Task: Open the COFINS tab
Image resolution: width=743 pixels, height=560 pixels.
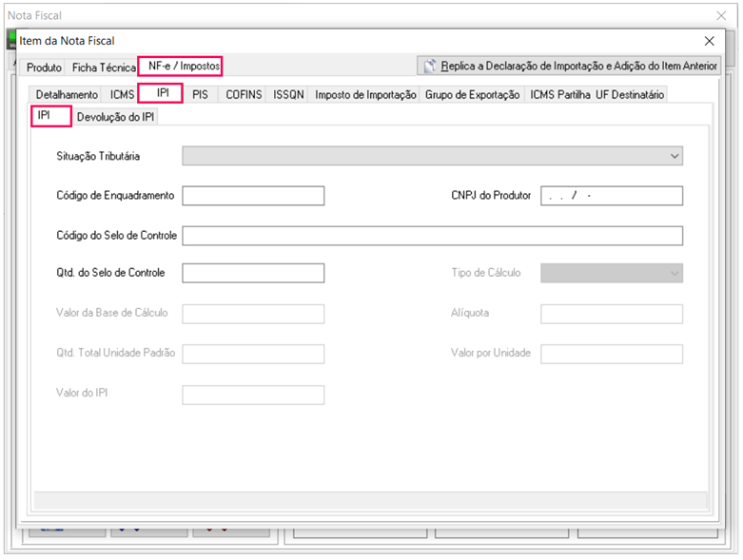Action: (244, 94)
